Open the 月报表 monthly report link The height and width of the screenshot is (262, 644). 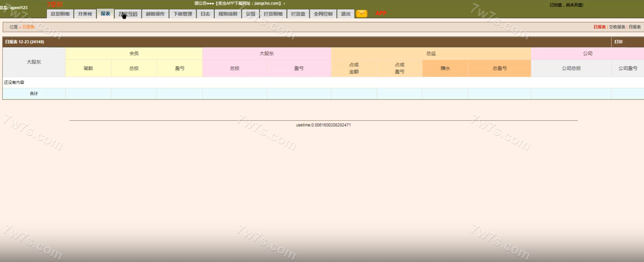(634, 27)
